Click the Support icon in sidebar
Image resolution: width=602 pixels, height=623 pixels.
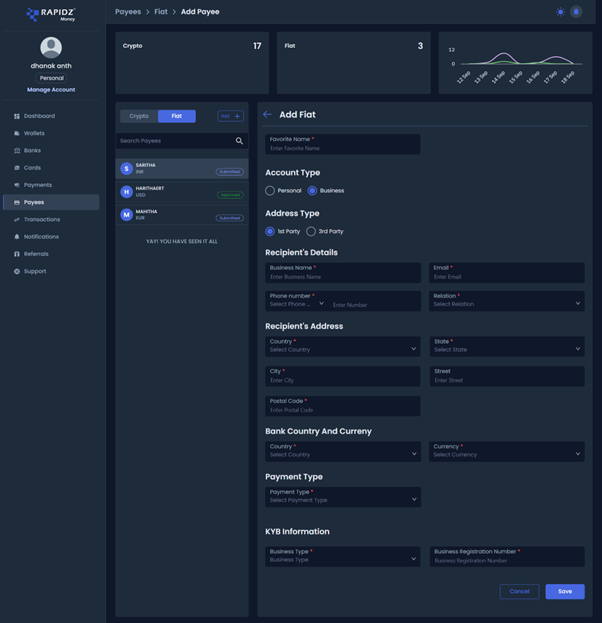[x=17, y=271]
